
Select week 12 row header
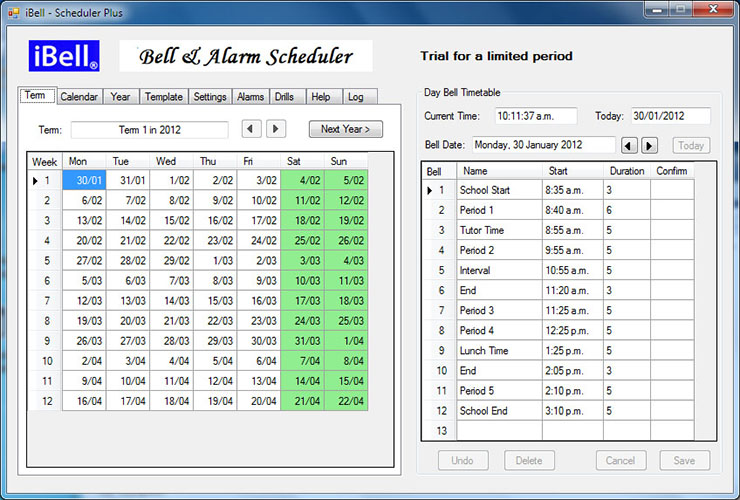click(45, 401)
